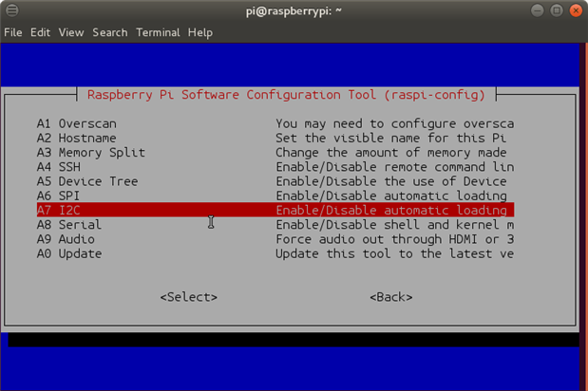Viewport: 588px width, 391px height.
Task: Click the 'Set the visible name for this Pi' description
Action: pyautogui.click(x=391, y=138)
